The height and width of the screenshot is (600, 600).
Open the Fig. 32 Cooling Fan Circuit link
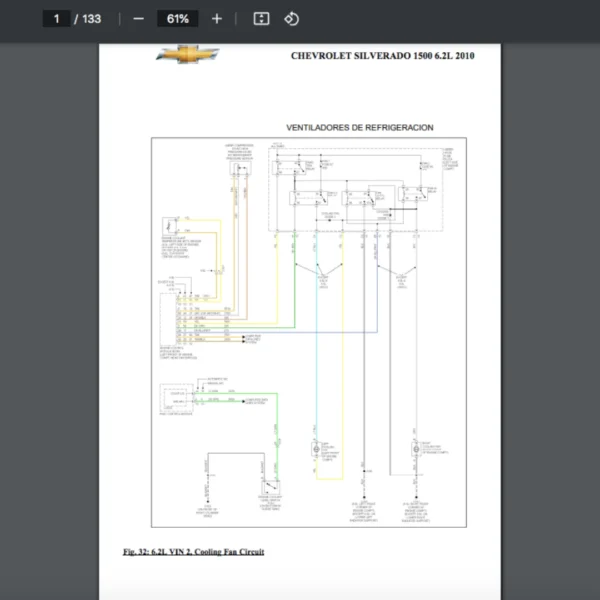point(193,551)
